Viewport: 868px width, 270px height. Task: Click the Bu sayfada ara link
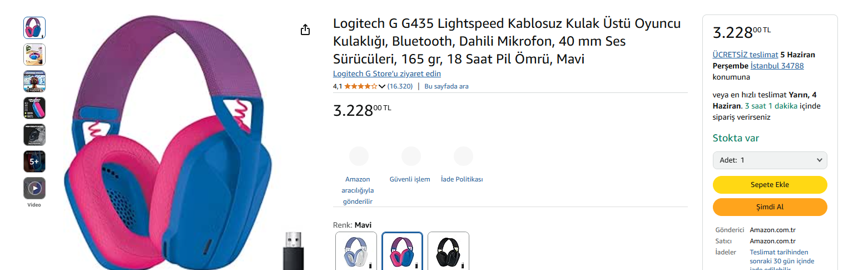(447, 86)
